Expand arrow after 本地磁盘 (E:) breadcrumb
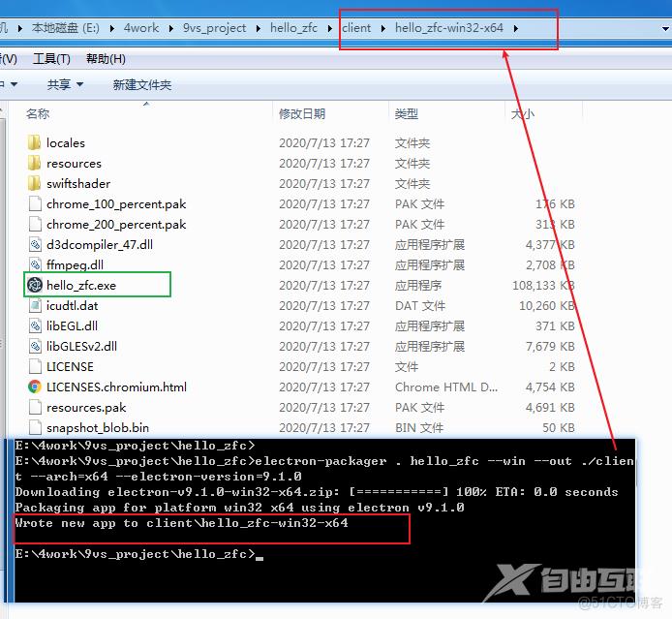 point(112,29)
